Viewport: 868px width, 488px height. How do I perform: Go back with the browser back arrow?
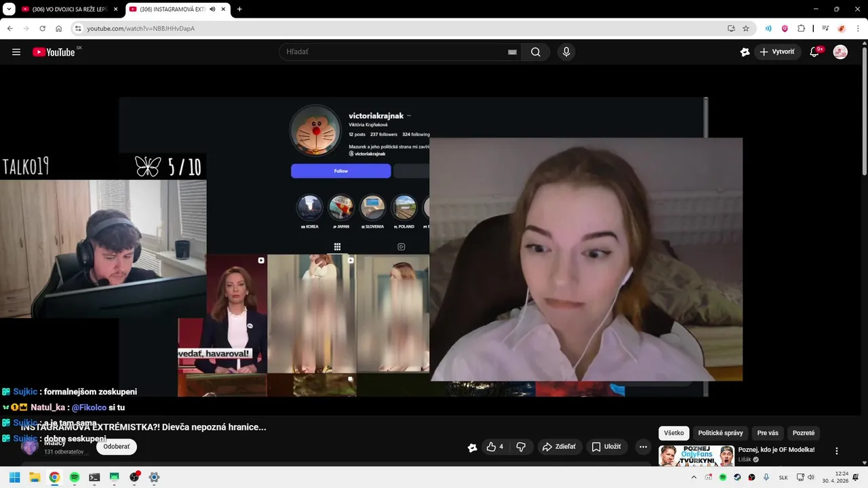[x=9, y=28]
